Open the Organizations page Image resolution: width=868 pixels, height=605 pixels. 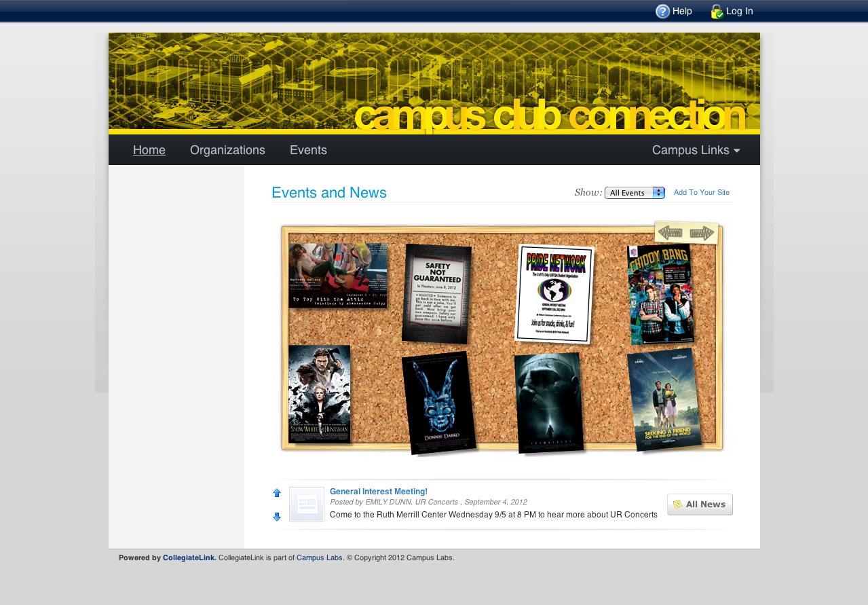pos(227,150)
